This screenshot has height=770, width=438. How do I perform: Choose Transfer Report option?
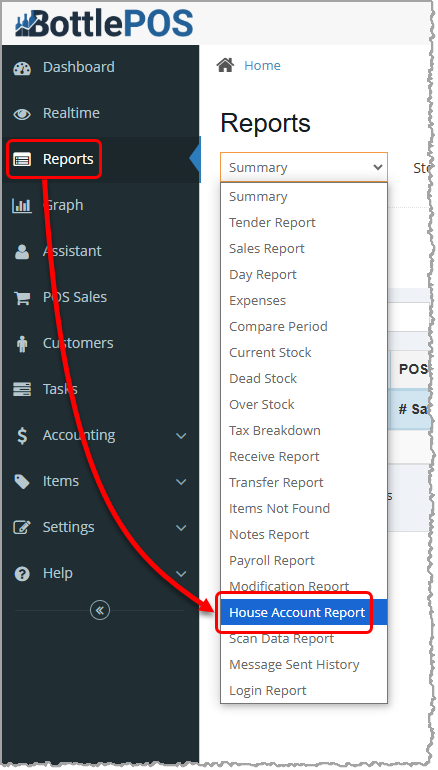[304, 483]
